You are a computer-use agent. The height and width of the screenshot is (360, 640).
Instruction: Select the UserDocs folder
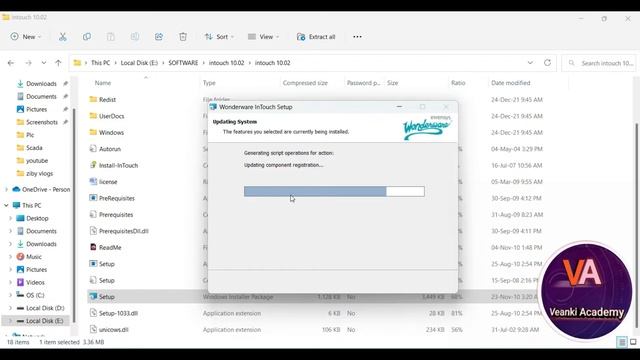(x=111, y=116)
